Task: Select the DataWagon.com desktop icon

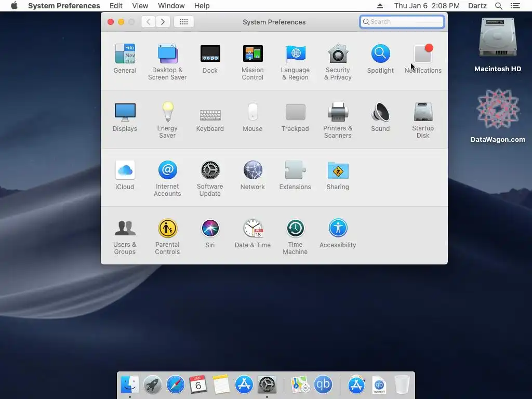Action: click(x=498, y=115)
